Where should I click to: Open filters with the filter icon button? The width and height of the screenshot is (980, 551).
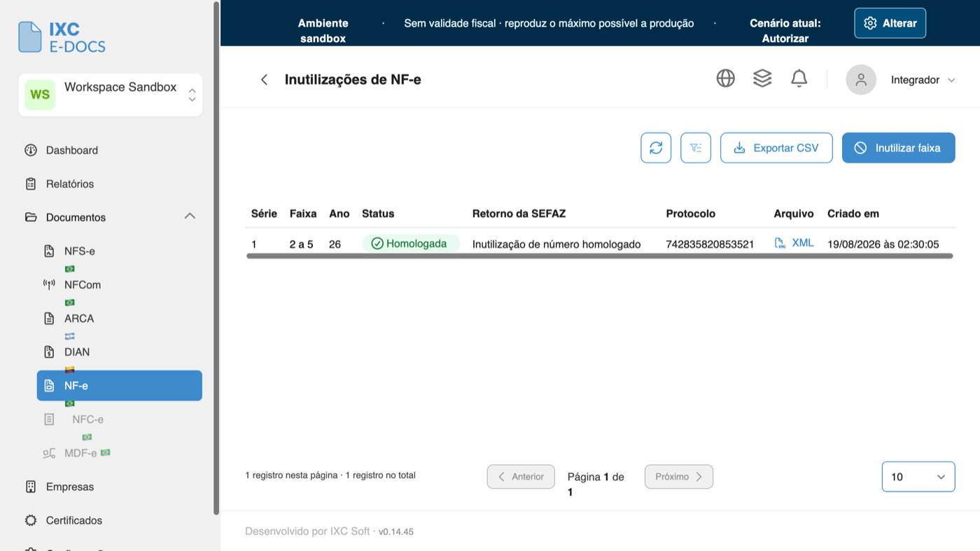(696, 148)
